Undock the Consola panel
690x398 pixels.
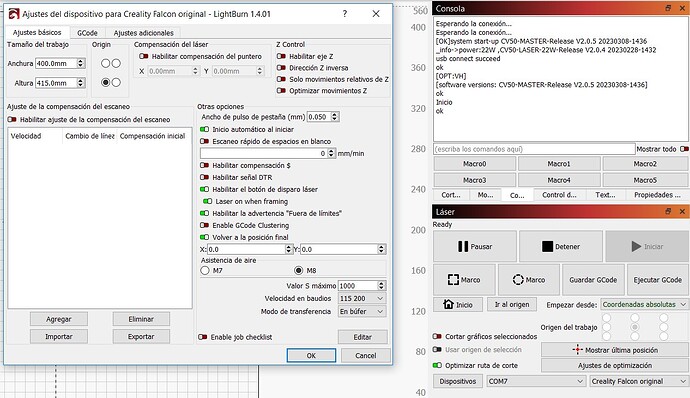click(668, 8)
